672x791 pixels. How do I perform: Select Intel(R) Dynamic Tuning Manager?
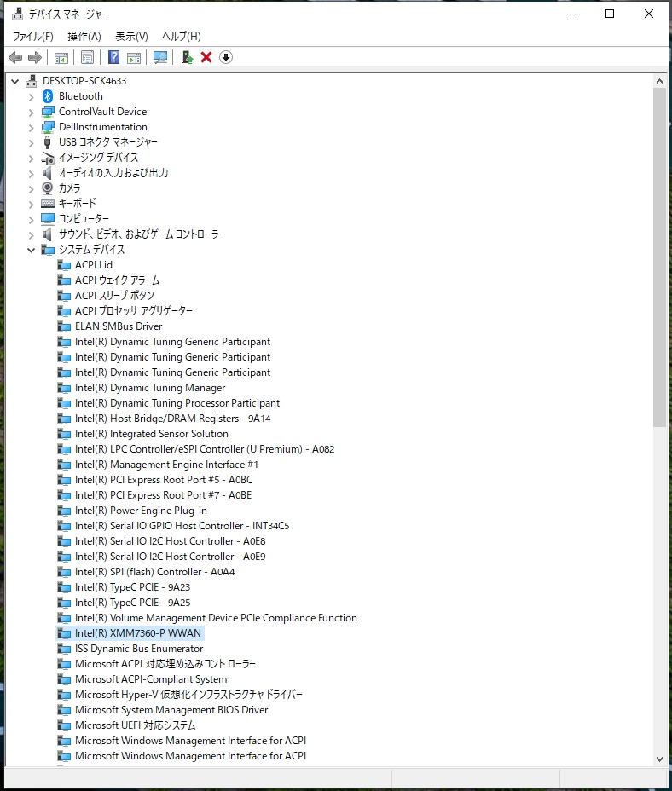[150, 388]
